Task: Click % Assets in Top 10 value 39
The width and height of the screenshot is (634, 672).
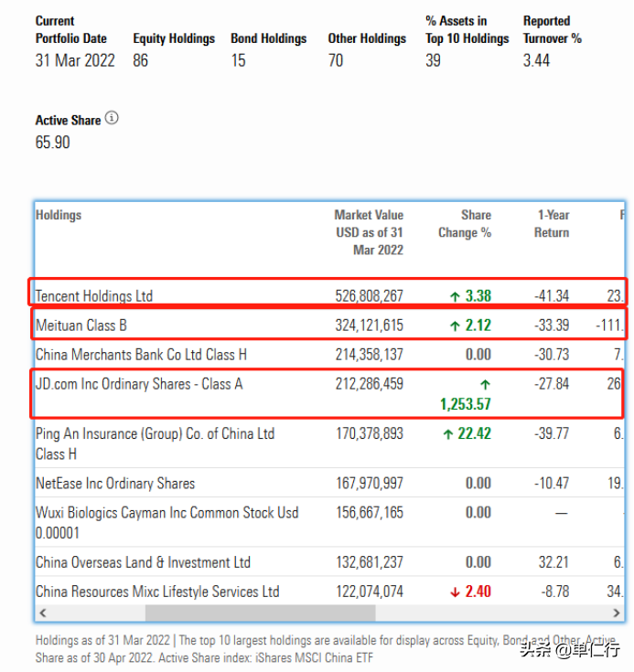Action: pos(434,60)
